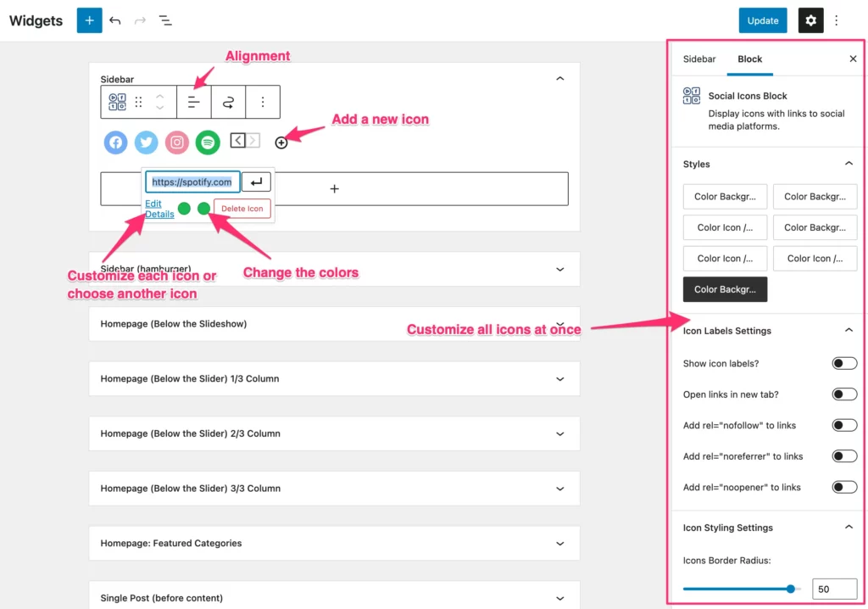868x609 pixels.
Task: Click the border radius value field showing 50
Action: [x=834, y=589]
